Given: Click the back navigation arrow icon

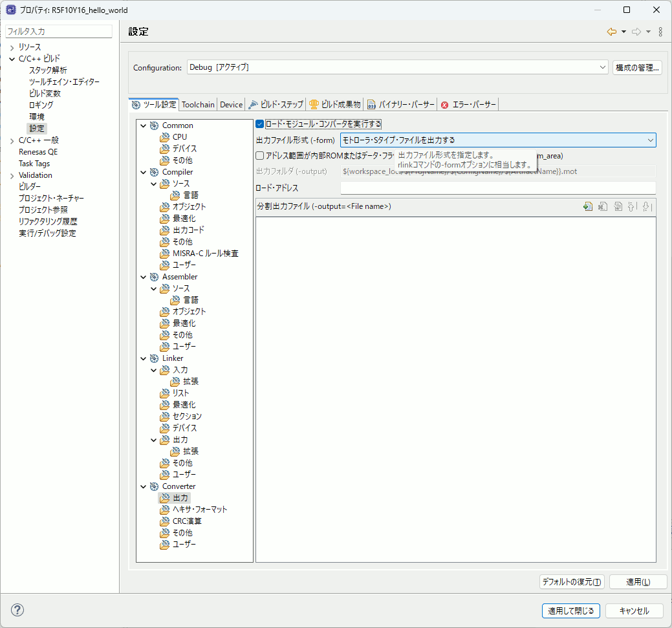Looking at the screenshot, I should [x=611, y=32].
